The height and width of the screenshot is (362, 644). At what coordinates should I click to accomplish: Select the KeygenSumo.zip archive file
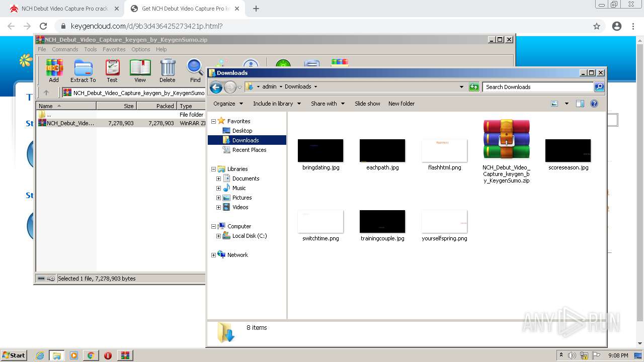[x=506, y=151]
